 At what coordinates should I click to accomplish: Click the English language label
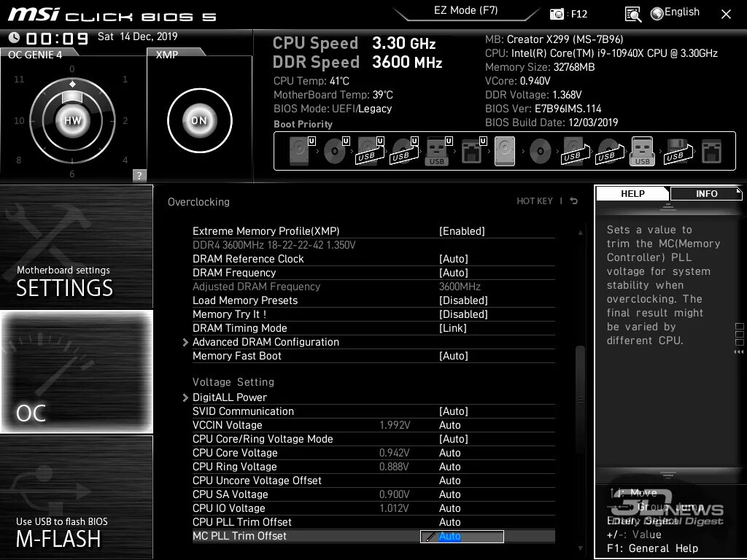[x=682, y=12]
